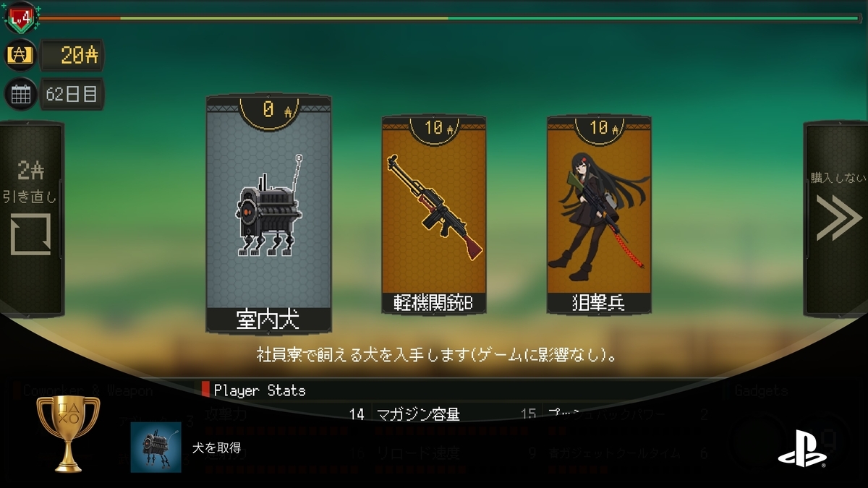Click the 購入しない skip button text
The height and width of the screenshot is (488, 868).
coord(838,177)
